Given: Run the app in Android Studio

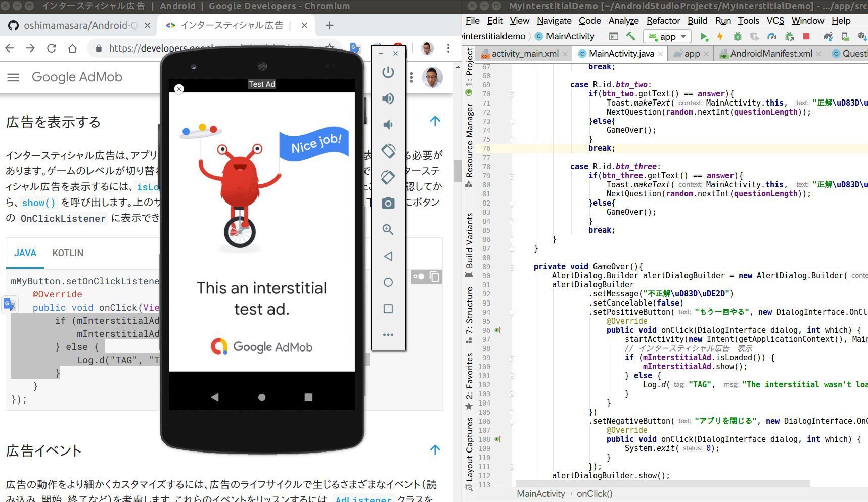Looking at the screenshot, I should coord(704,36).
